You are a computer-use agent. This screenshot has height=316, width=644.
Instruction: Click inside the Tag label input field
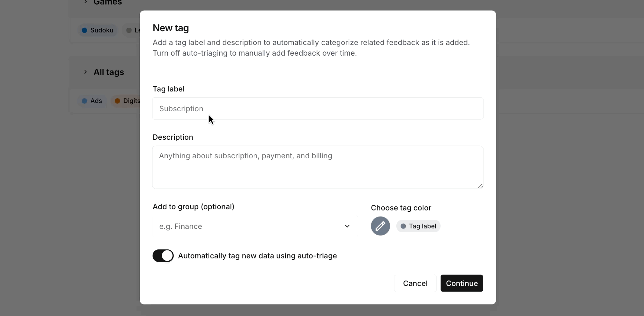coord(318,108)
